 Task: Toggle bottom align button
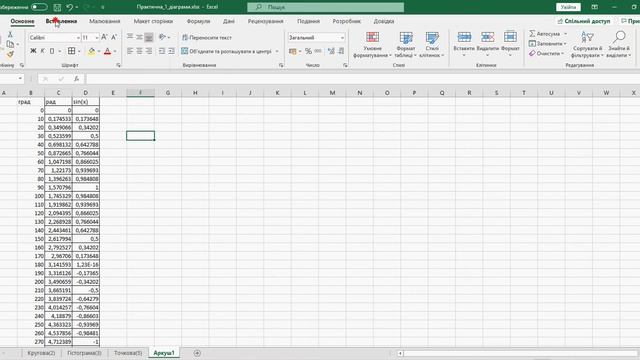(x=149, y=37)
